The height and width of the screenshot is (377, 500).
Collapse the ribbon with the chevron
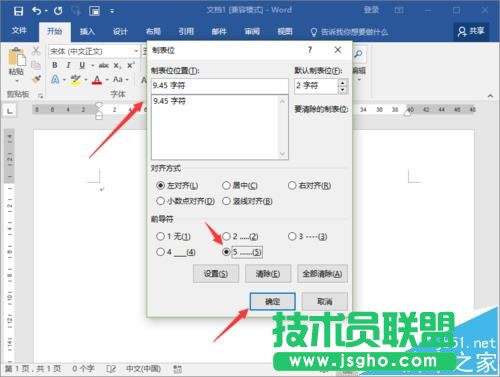pos(490,96)
